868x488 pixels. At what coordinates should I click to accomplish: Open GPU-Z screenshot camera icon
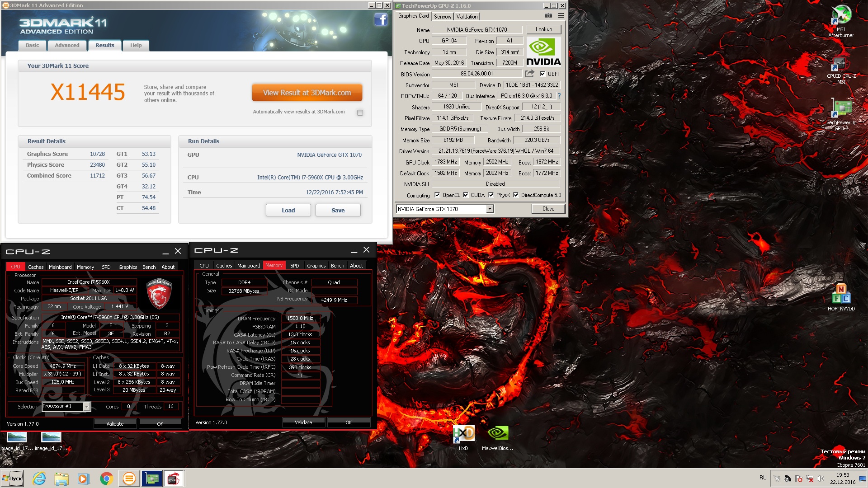click(x=548, y=16)
